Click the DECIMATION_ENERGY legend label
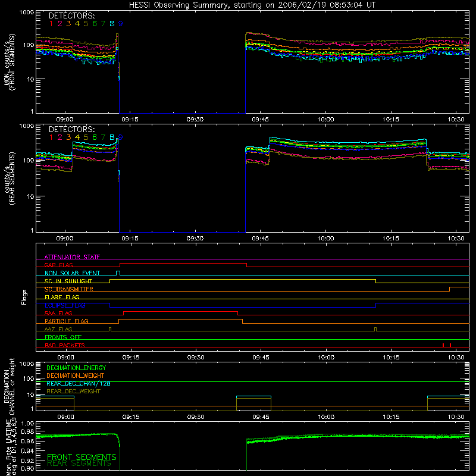476x476 pixels. pos(76,368)
